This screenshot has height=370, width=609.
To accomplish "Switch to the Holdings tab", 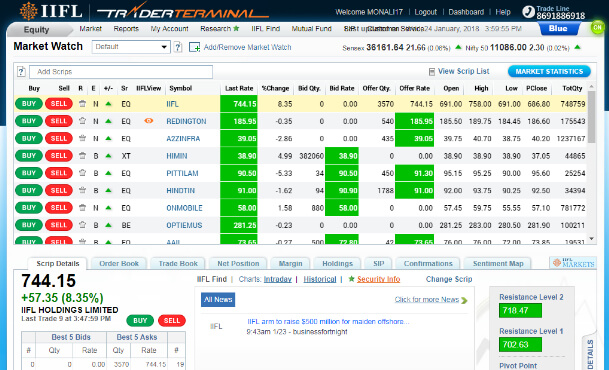I will point(338,263).
